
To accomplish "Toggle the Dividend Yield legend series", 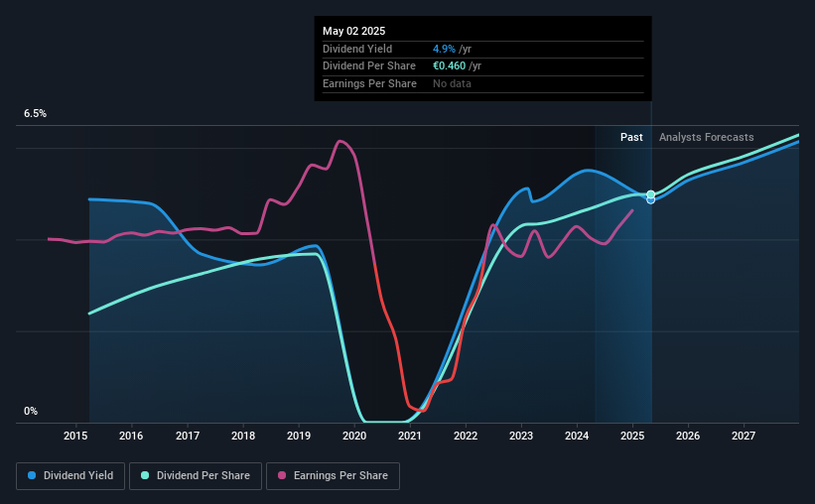I will [x=70, y=476].
